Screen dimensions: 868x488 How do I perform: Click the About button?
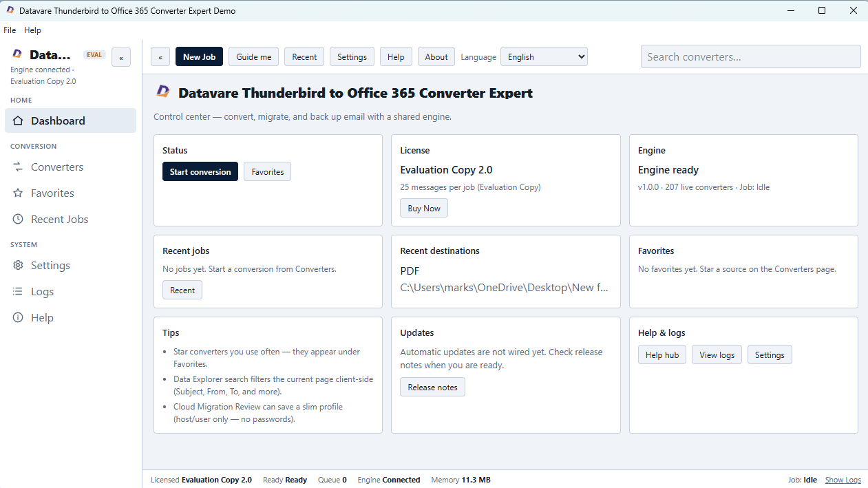click(436, 57)
